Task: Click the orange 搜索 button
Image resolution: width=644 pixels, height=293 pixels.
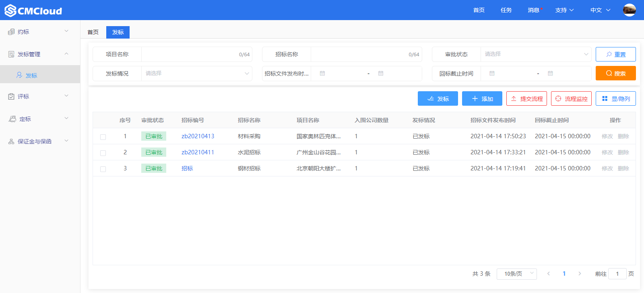Action: [x=616, y=73]
